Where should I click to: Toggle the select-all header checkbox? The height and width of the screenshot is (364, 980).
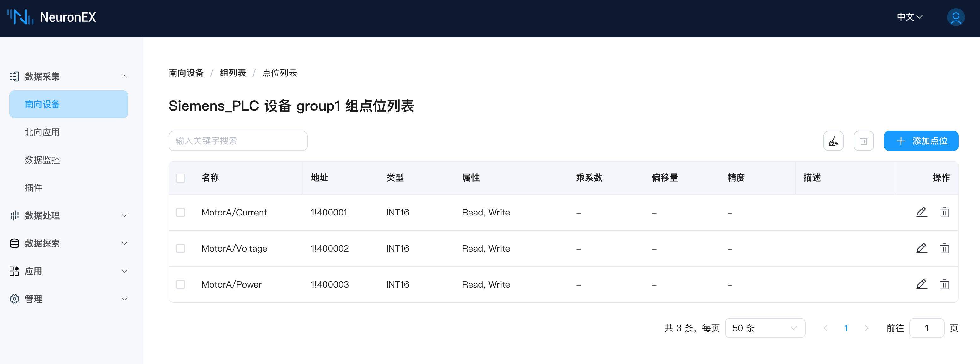(181, 178)
